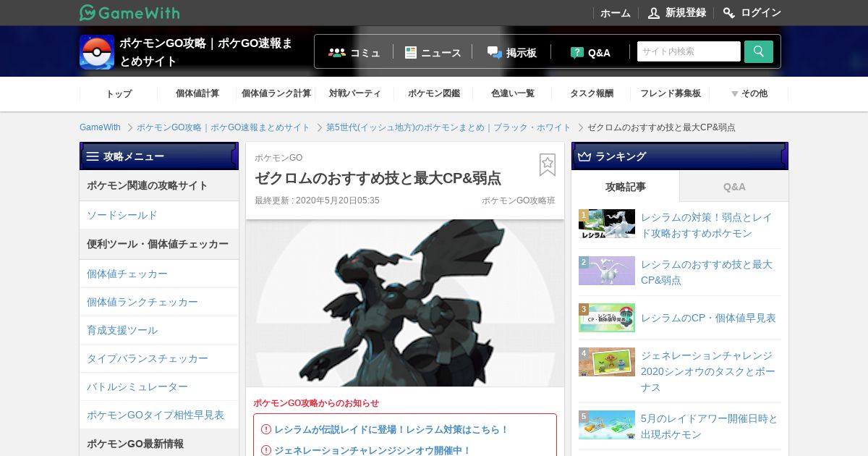868x456 pixels.
Task: Open レシラムのCP・個体値早見表 link
Action: click(708, 318)
